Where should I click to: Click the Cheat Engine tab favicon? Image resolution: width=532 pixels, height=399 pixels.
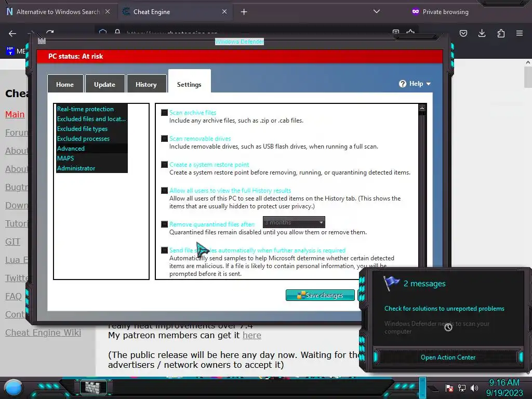click(126, 11)
